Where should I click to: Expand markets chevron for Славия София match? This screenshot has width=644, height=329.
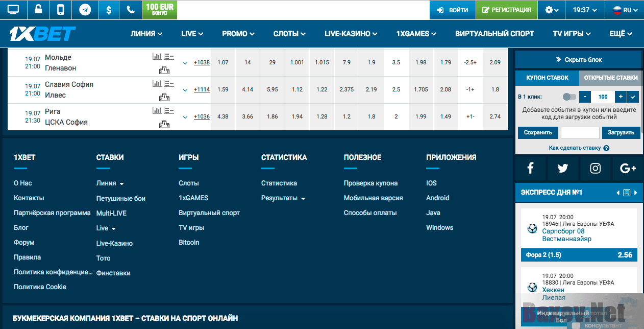[185, 90]
